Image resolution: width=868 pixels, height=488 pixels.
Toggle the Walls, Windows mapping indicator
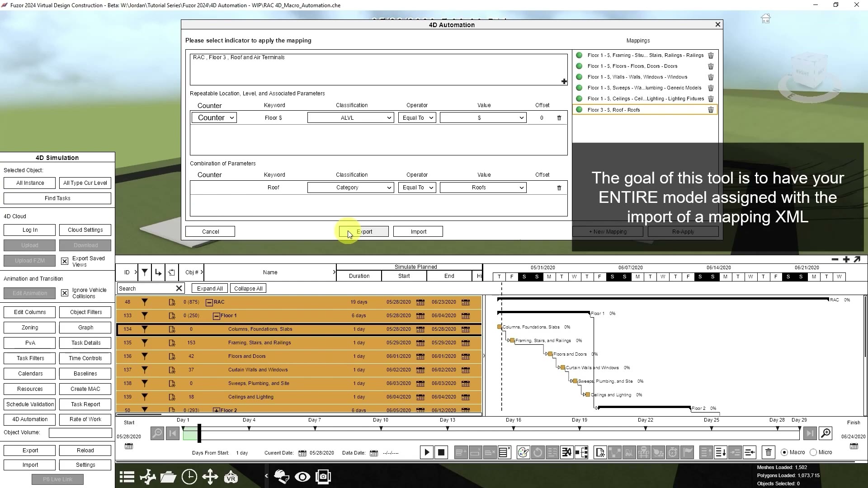pos(579,77)
